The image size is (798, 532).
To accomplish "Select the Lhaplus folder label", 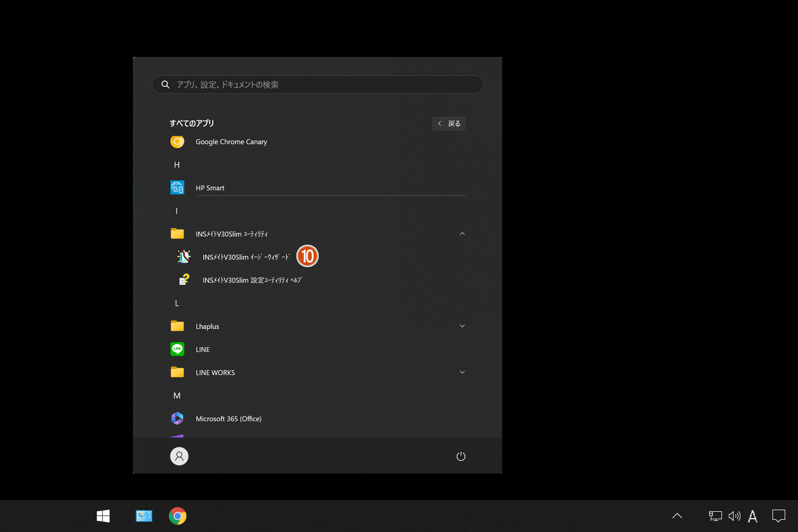I will [x=207, y=327].
